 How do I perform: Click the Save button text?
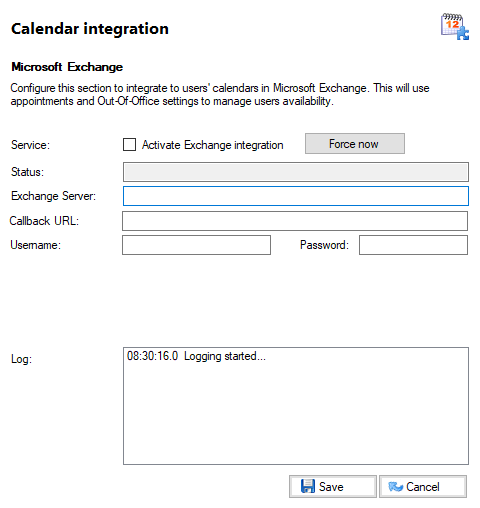(331, 487)
